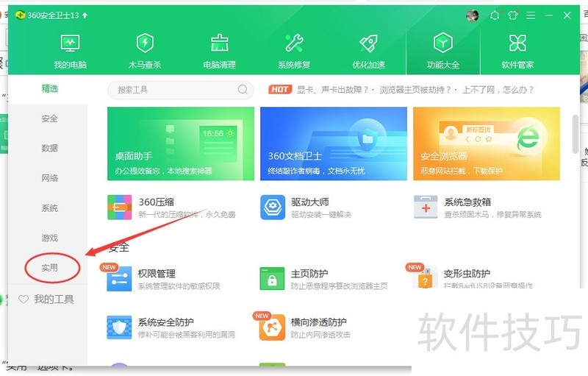Click the link 上不了网，怎么办？
This screenshot has height=376, width=588.
click(498, 90)
